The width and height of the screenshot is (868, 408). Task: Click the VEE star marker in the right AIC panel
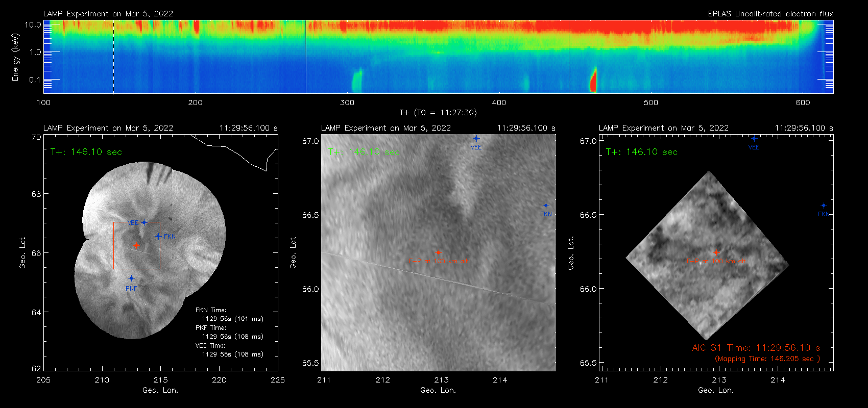(x=754, y=138)
